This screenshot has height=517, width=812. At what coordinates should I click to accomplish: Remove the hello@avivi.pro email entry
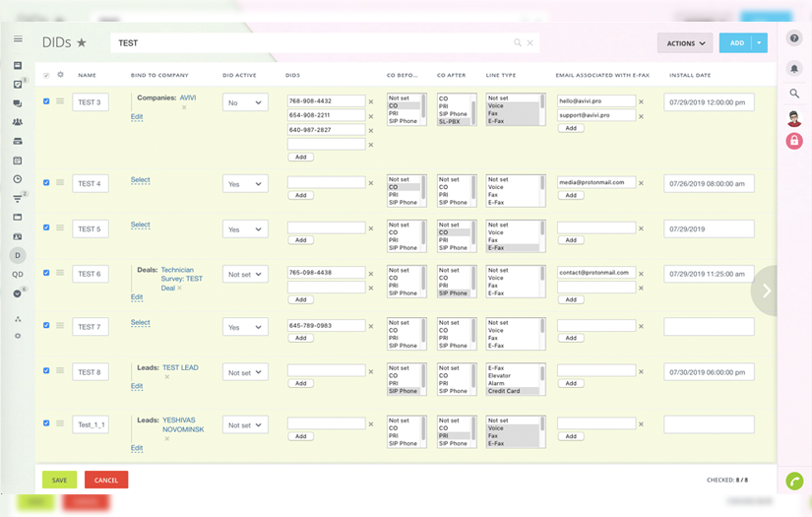click(x=641, y=101)
